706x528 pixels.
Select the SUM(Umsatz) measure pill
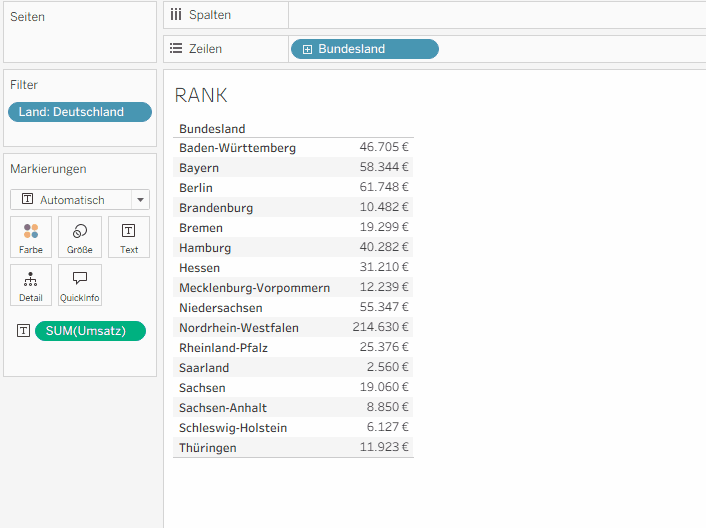(x=90, y=331)
